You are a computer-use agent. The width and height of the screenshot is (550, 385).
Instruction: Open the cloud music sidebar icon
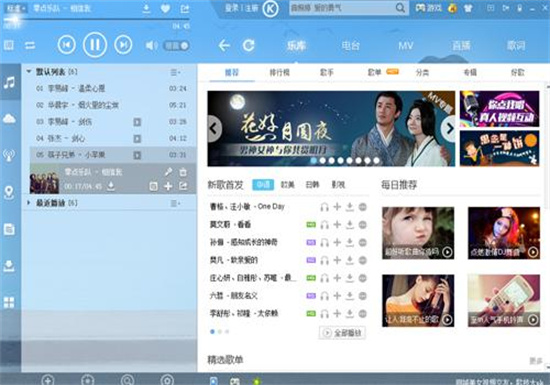point(9,119)
